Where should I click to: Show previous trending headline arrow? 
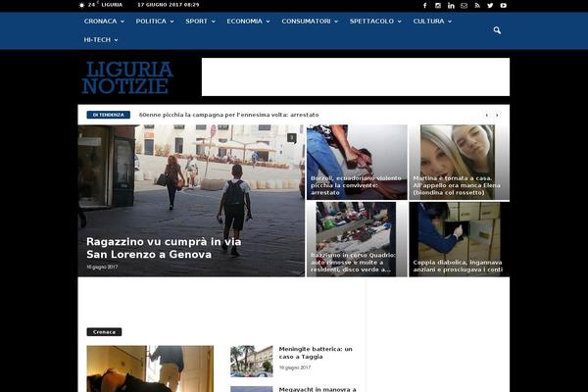[487, 116]
